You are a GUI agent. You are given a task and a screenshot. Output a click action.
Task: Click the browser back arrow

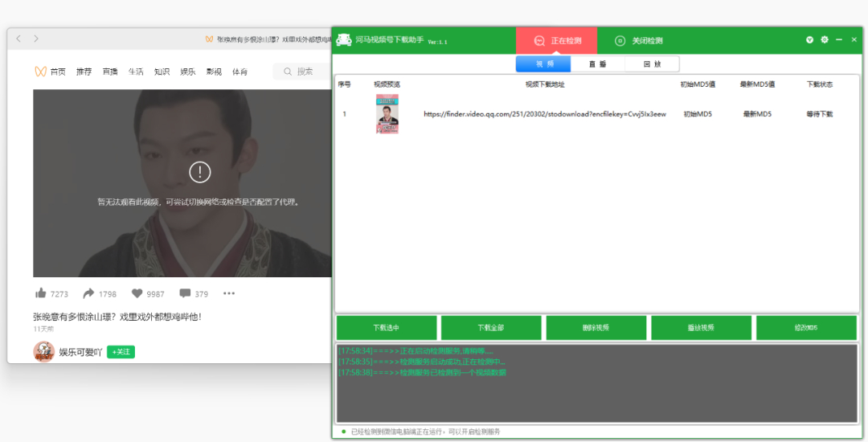click(18, 39)
